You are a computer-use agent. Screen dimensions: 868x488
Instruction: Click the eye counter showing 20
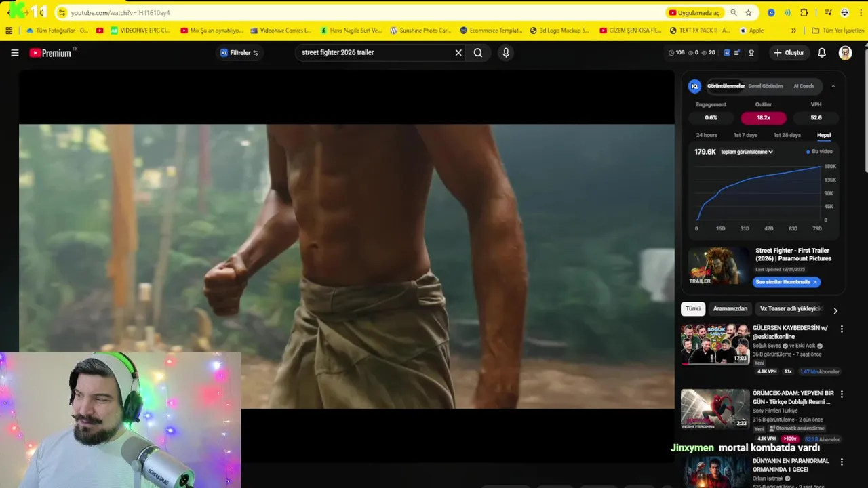pos(708,53)
